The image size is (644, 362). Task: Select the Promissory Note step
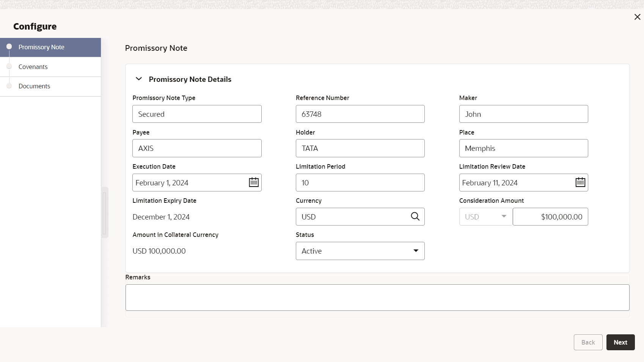pyautogui.click(x=41, y=47)
